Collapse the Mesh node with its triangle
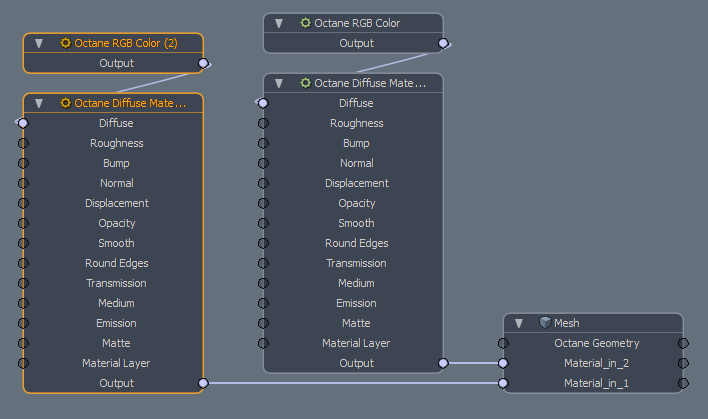The image size is (708, 419). tap(519, 323)
